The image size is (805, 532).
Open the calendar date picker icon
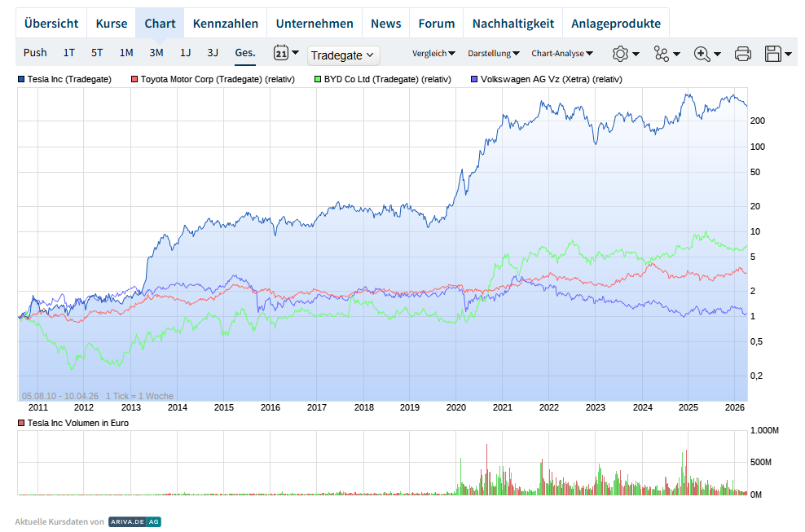(281, 52)
